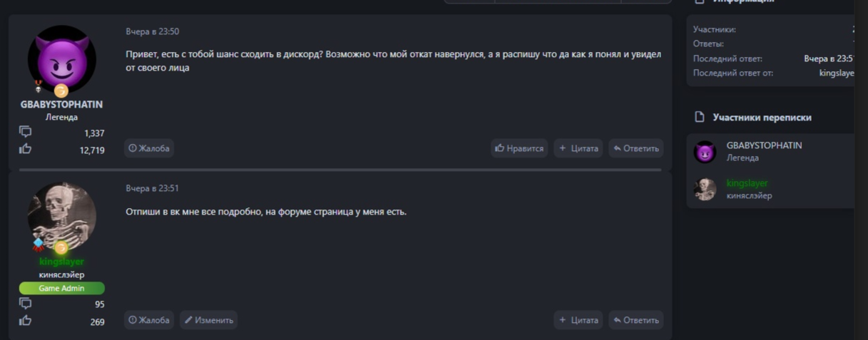The width and height of the screenshot is (868, 340).
Task: Open kingslayer profile from green post username
Action: pyautogui.click(x=61, y=262)
